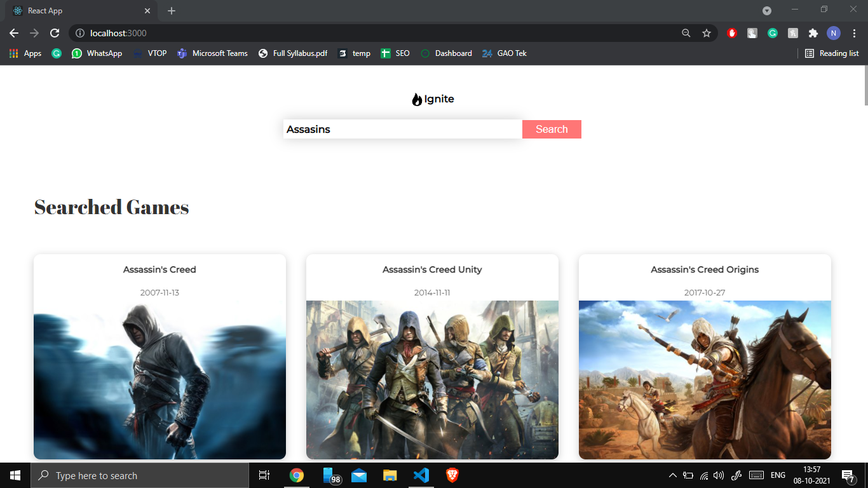Open Brave browser from the taskbar
868x488 pixels.
(x=452, y=475)
